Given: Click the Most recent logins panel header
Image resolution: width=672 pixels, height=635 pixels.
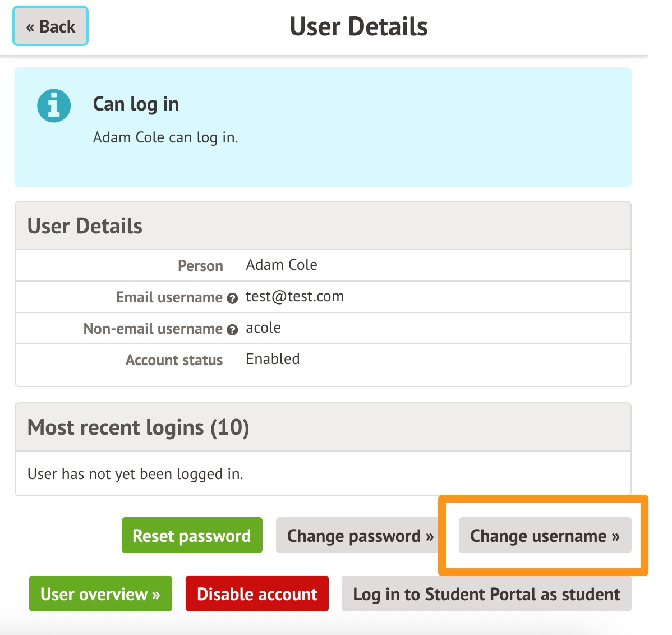Looking at the screenshot, I should (x=323, y=427).
